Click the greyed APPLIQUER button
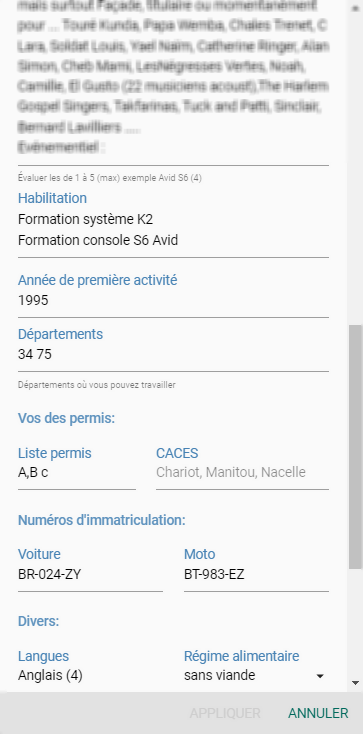 [225, 713]
